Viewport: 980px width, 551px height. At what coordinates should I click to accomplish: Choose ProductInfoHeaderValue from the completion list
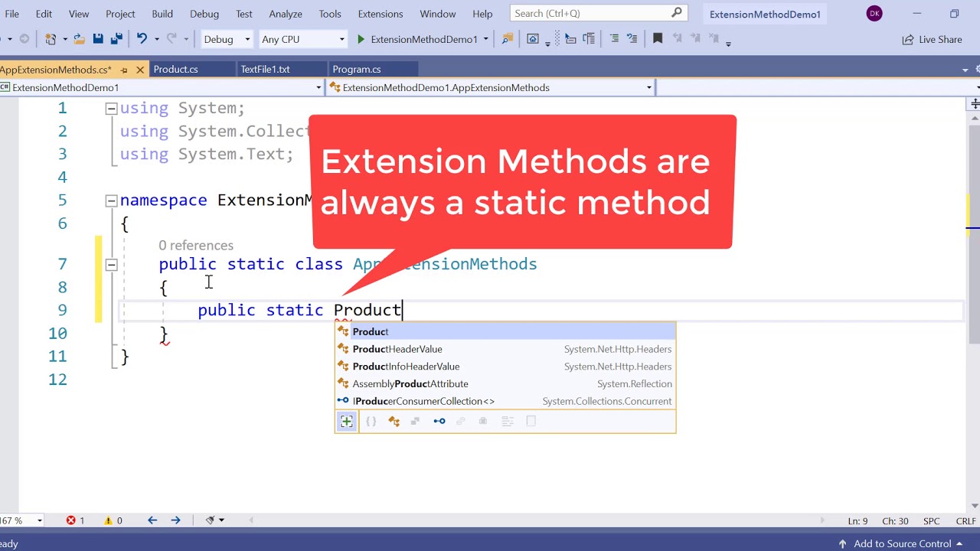[505, 367]
